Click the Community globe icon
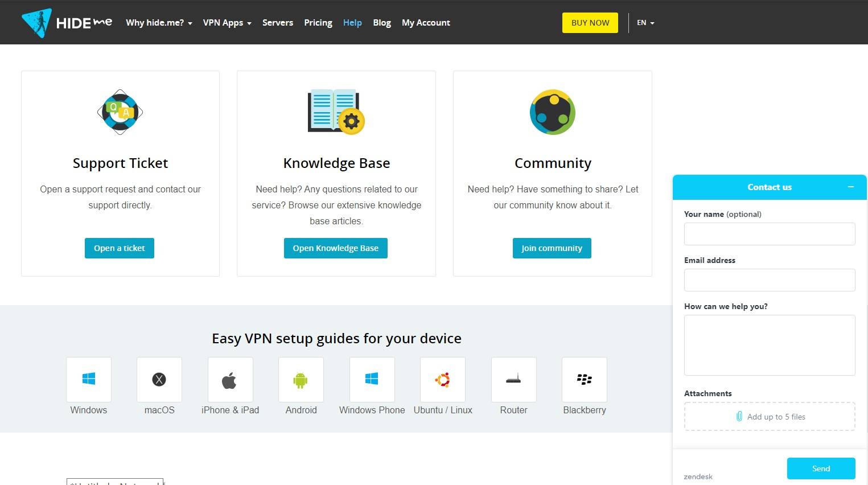Image resolution: width=868 pixels, height=485 pixels. point(552,112)
